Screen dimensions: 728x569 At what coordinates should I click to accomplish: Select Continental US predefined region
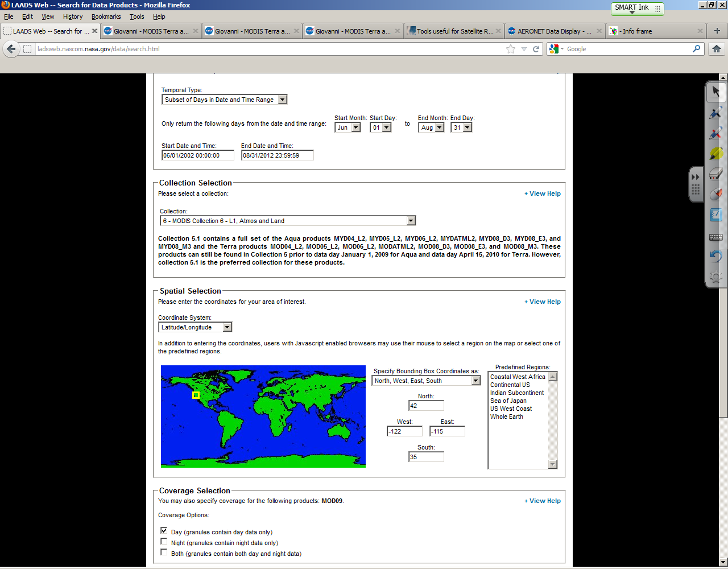pos(510,385)
